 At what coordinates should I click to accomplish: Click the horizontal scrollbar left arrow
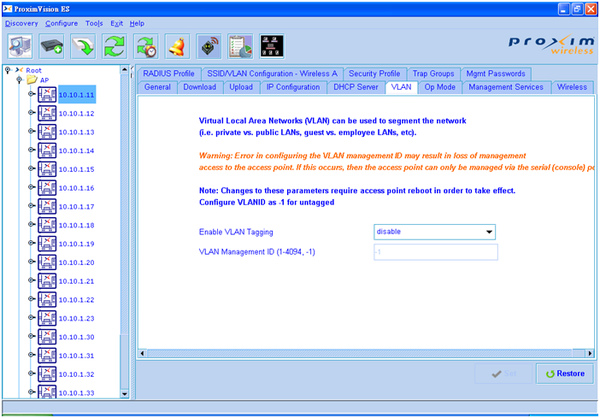click(x=142, y=353)
